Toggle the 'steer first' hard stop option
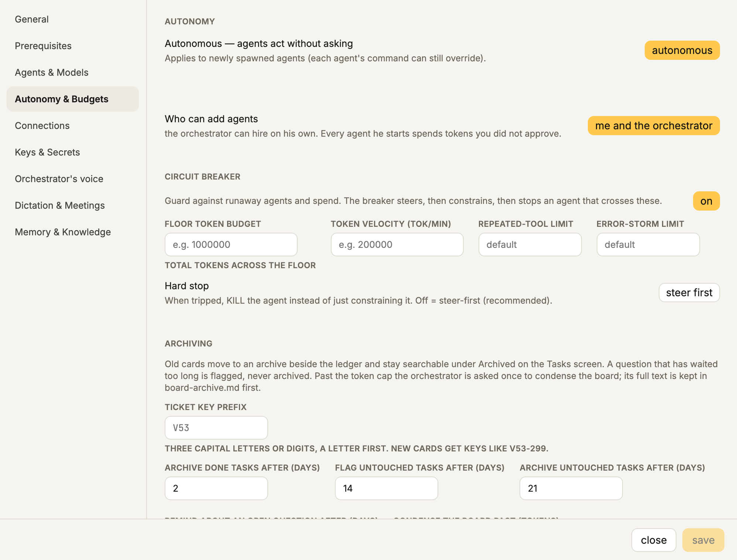 (689, 293)
